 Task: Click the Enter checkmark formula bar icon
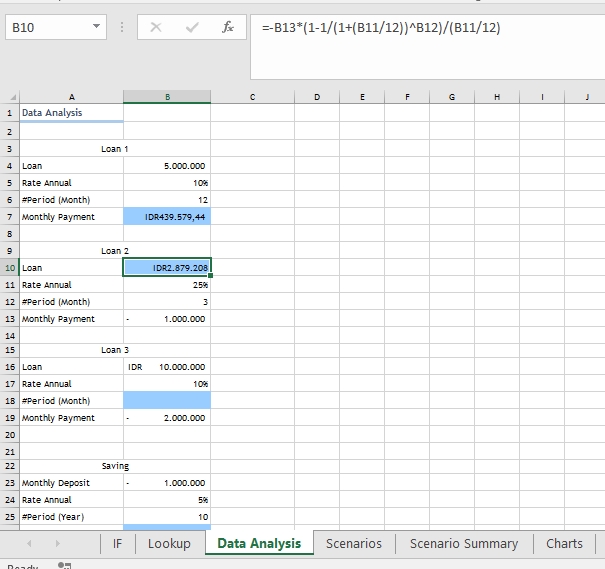click(x=192, y=27)
